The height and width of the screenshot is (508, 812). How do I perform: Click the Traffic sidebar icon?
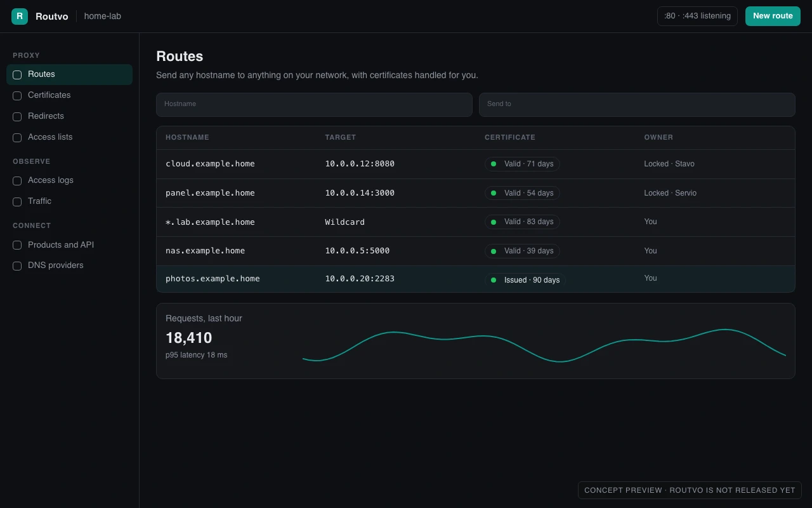click(x=17, y=202)
